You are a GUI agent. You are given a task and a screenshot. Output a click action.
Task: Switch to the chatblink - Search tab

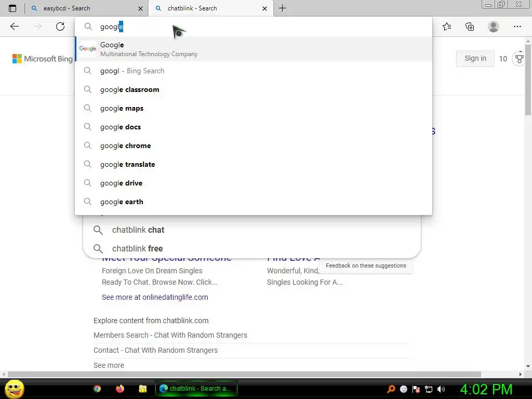point(210,8)
